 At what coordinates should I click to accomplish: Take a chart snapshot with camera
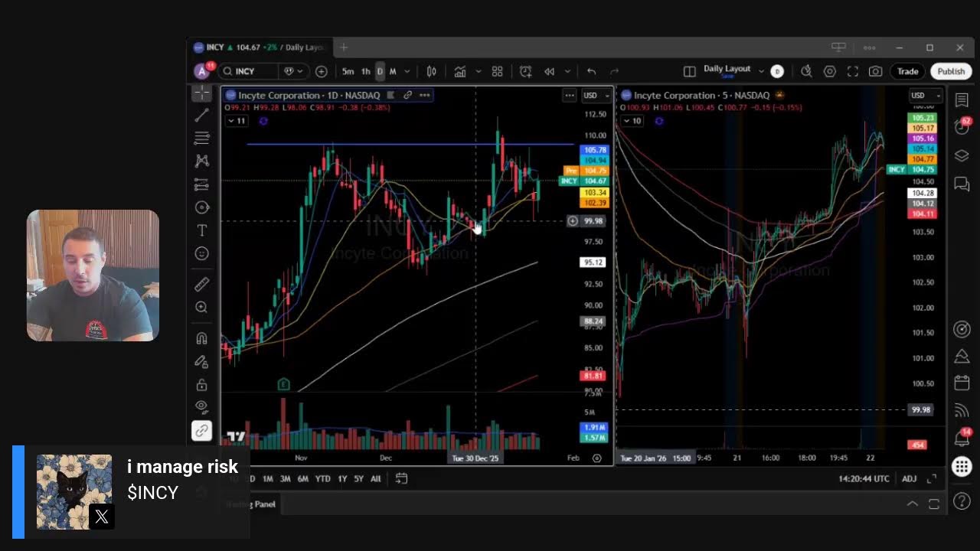(x=875, y=71)
